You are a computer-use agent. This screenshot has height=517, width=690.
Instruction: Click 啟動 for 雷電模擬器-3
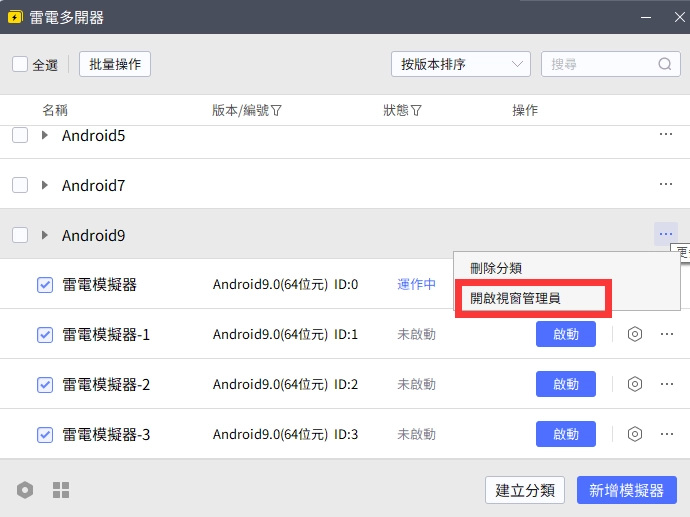click(x=566, y=434)
